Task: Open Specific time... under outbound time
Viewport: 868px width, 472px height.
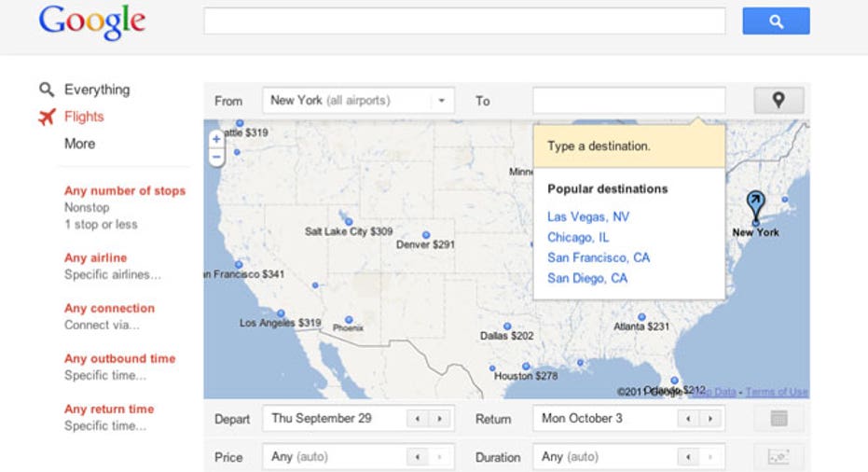Action: [105, 375]
